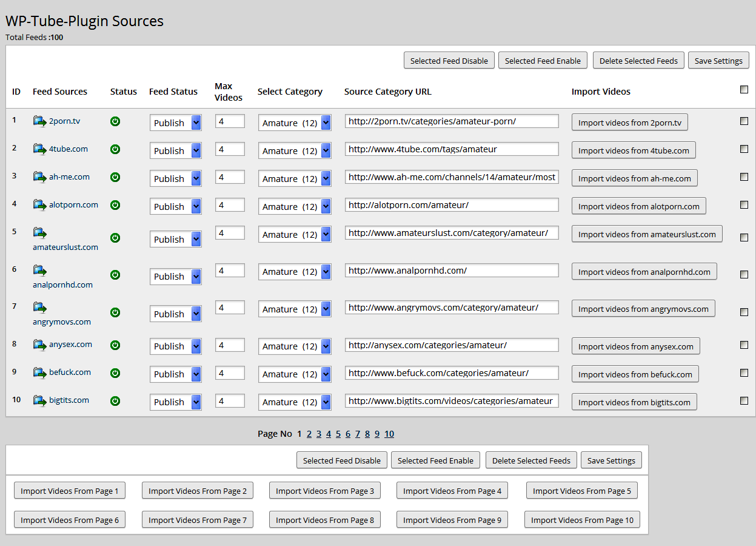This screenshot has width=756, height=546.
Task: Open the category dropdown for 4tube.com
Action: pos(295,150)
